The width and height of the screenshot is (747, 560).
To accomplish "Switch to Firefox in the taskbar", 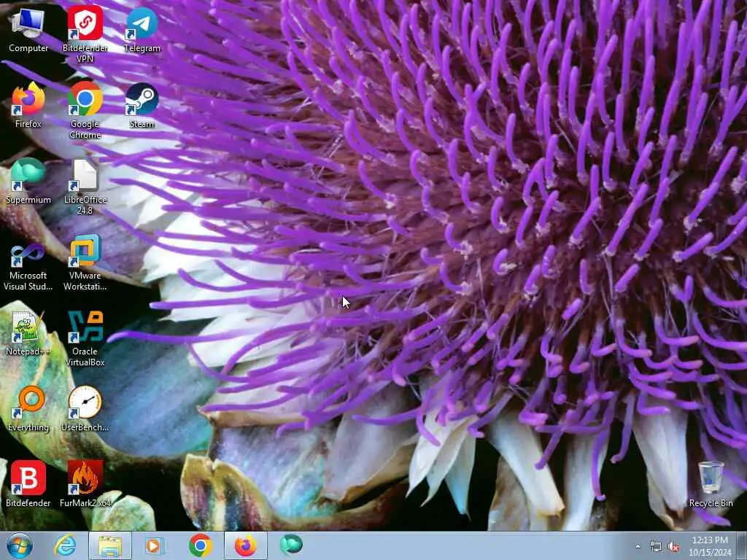I will (246, 545).
